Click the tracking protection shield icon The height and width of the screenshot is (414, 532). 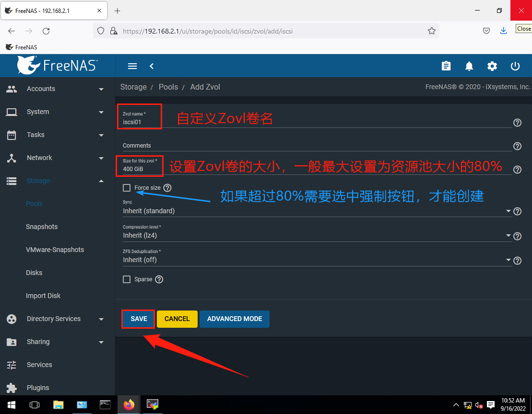pyautogui.click(x=101, y=31)
